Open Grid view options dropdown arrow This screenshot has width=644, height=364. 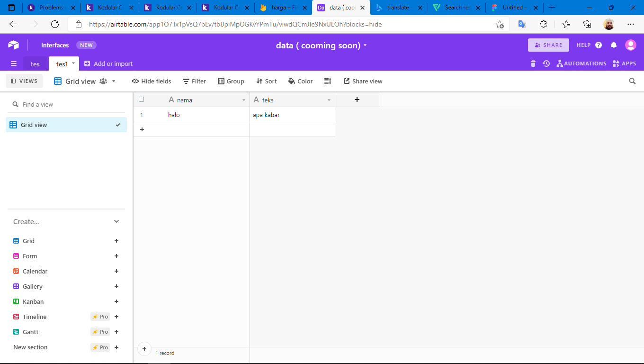[x=114, y=82]
